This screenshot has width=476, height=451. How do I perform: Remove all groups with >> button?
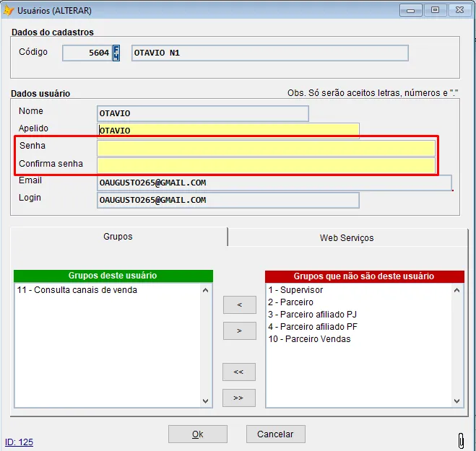coord(239,398)
